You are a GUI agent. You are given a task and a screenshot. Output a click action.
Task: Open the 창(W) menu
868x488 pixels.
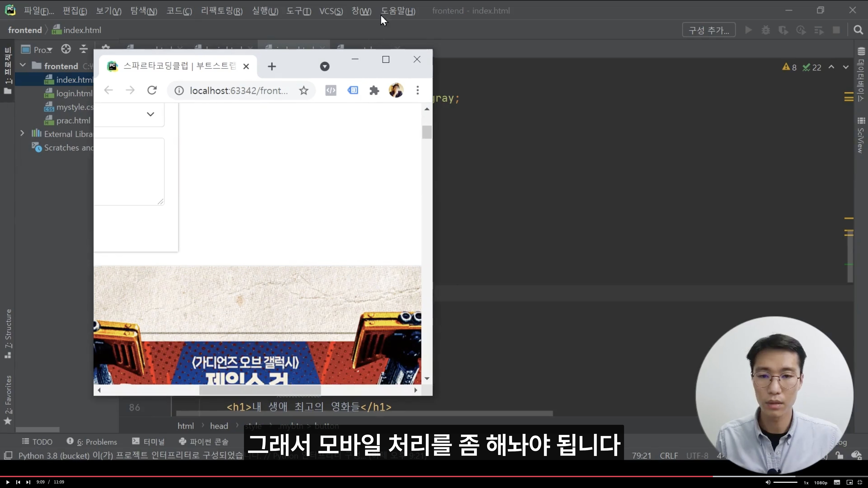(x=361, y=11)
